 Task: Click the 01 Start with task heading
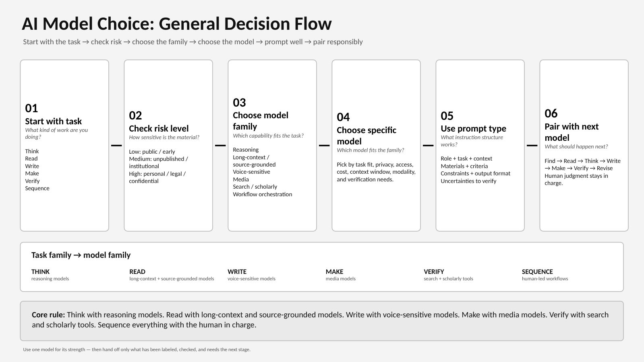(53, 115)
